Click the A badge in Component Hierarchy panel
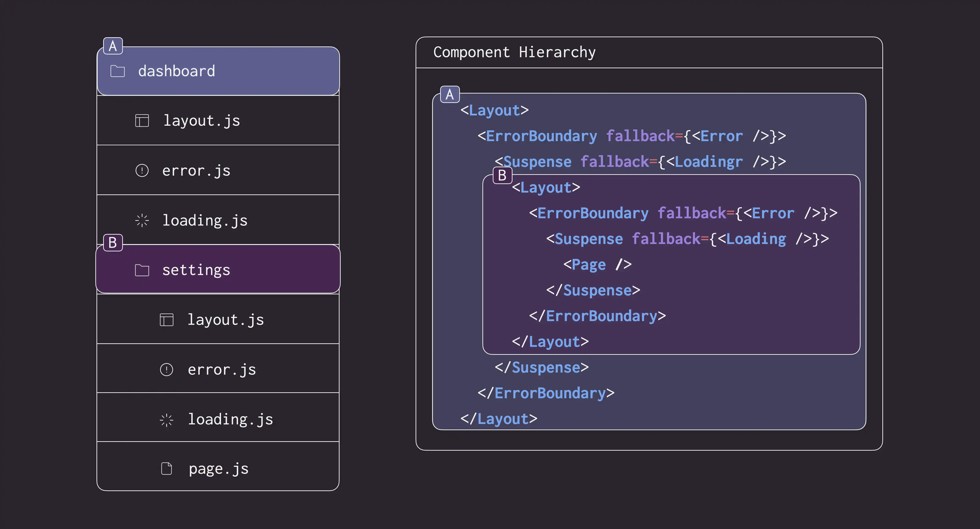The width and height of the screenshot is (980, 529). pos(450,94)
